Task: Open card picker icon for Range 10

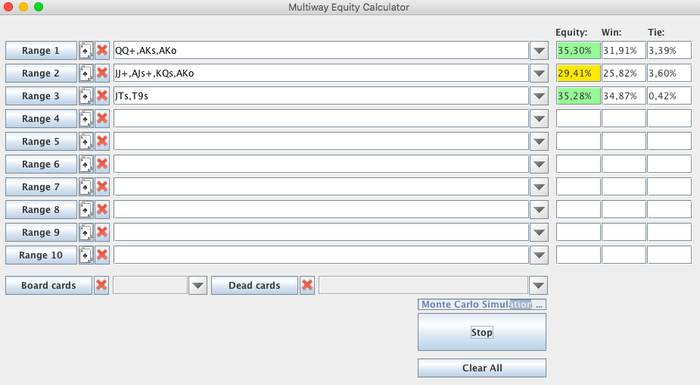Action: 86,255
